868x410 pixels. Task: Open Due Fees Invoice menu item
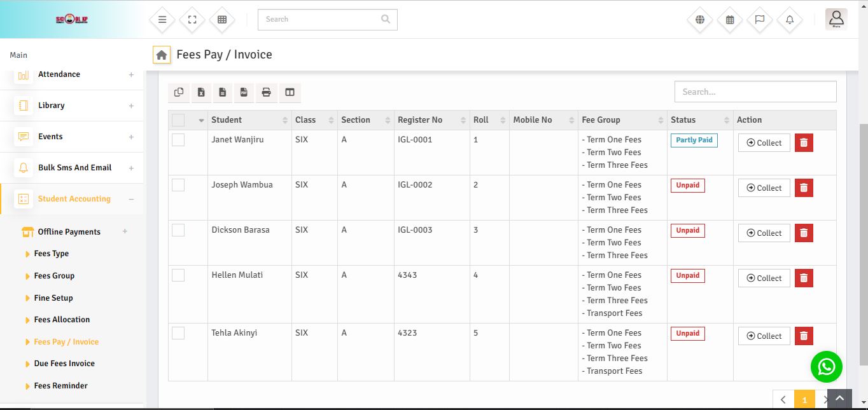(x=64, y=364)
